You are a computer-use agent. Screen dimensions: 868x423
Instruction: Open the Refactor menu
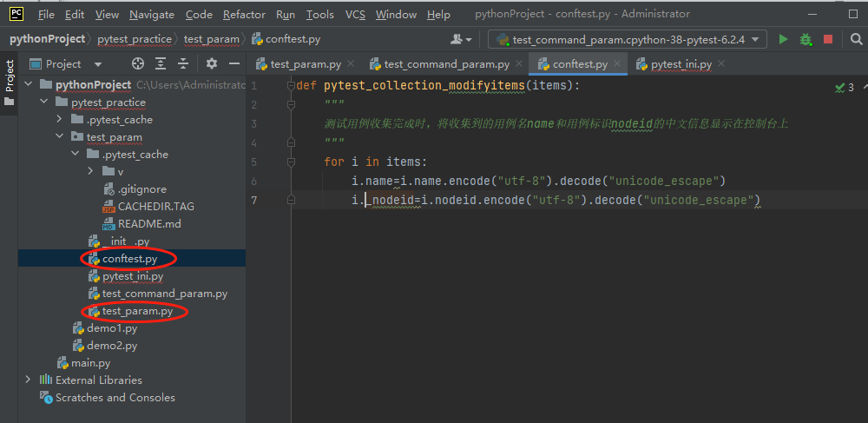click(x=244, y=15)
